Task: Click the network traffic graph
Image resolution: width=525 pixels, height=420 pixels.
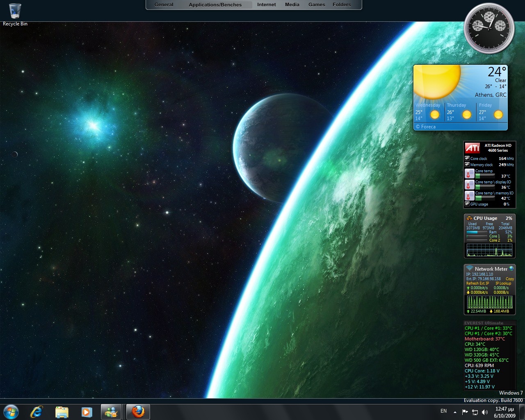Action: coord(490,302)
